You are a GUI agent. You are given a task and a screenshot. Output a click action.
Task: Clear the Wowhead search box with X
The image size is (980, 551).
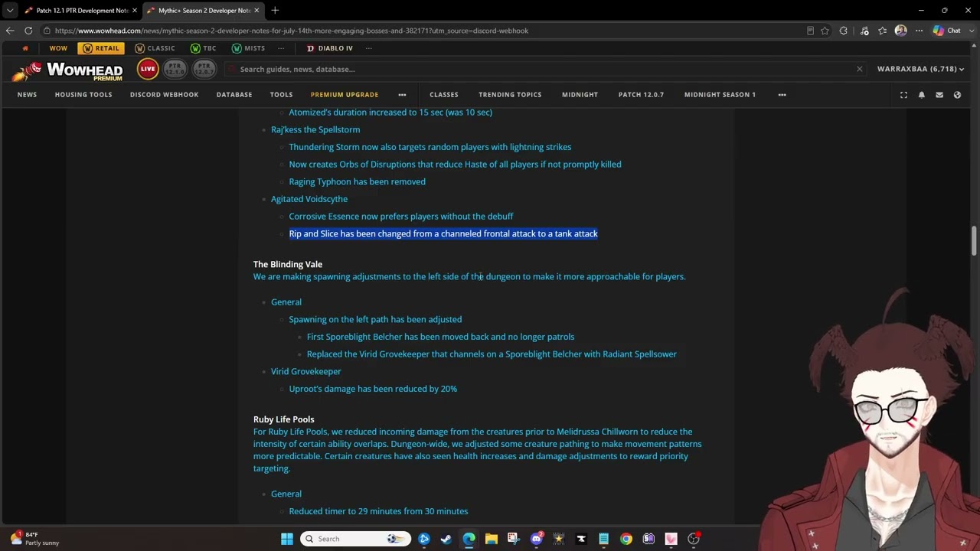[x=859, y=69]
